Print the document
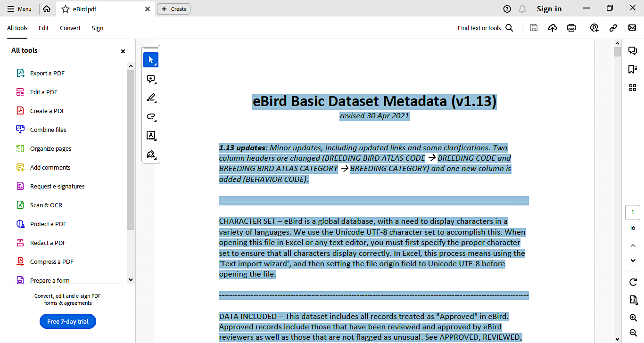Image resolution: width=644 pixels, height=343 pixels. click(x=571, y=28)
